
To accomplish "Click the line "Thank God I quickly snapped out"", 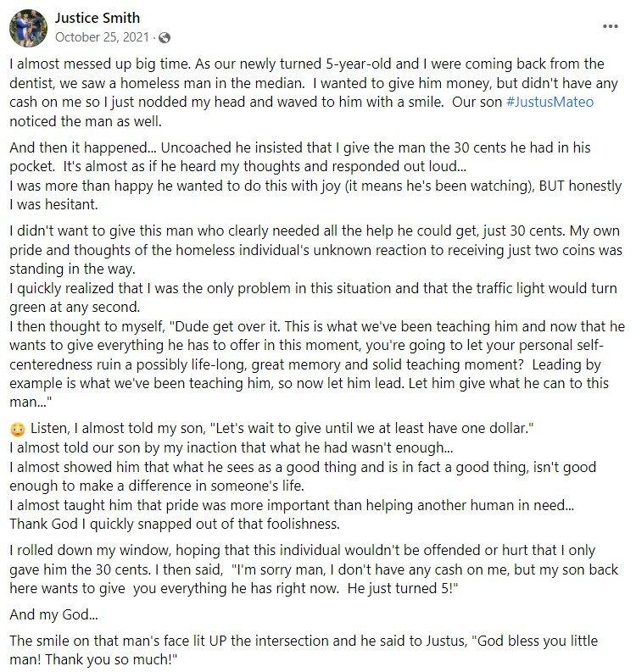I will (x=175, y=524).
